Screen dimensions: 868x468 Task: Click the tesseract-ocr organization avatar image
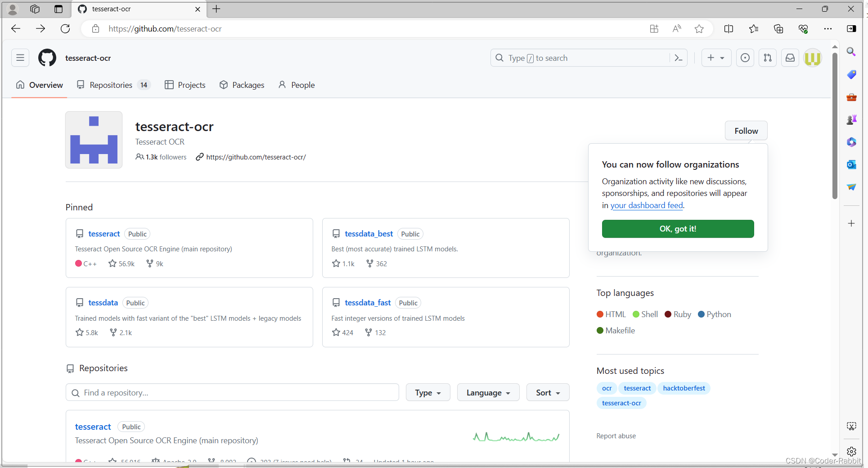click(x=94, y=140)
